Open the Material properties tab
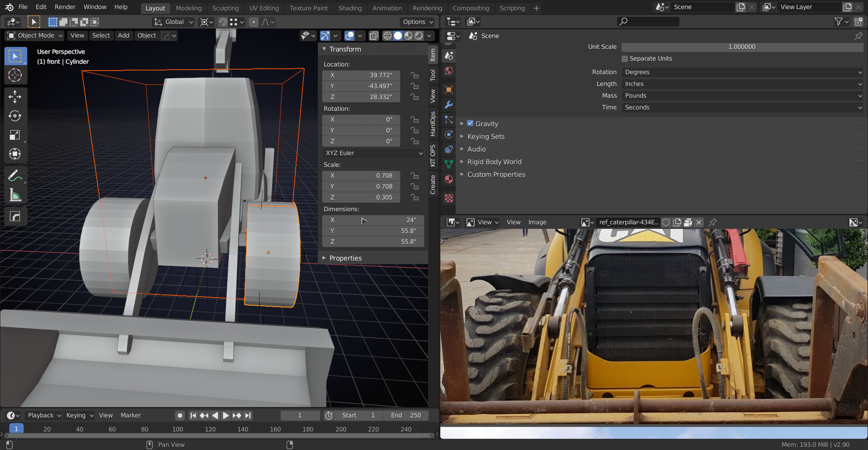Viewport: 868px width, 450px height. click(x=448, y=179)
